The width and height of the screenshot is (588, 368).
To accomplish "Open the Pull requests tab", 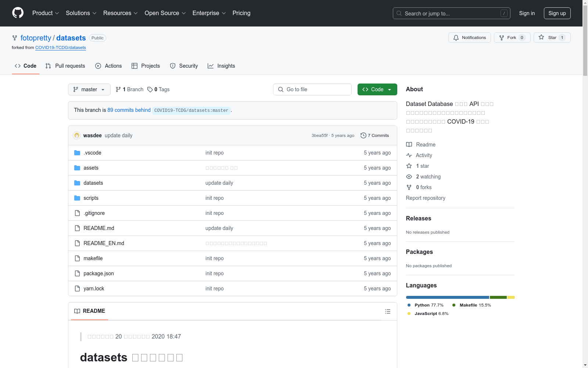I will tap(65, 66).
